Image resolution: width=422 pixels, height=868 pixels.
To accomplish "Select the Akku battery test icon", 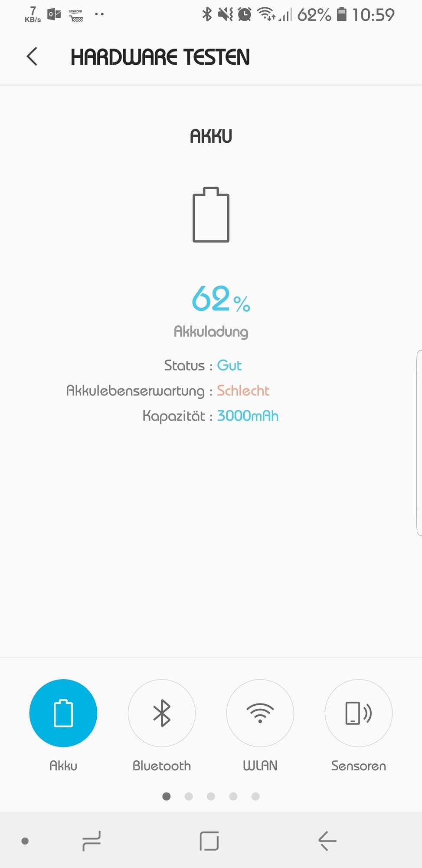I will tap(63, 713).
